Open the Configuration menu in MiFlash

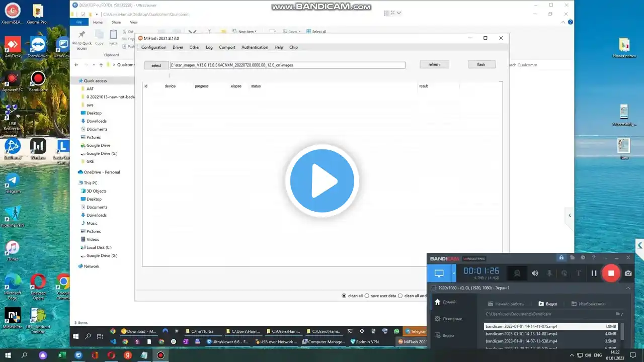click(x=153, y=47)
